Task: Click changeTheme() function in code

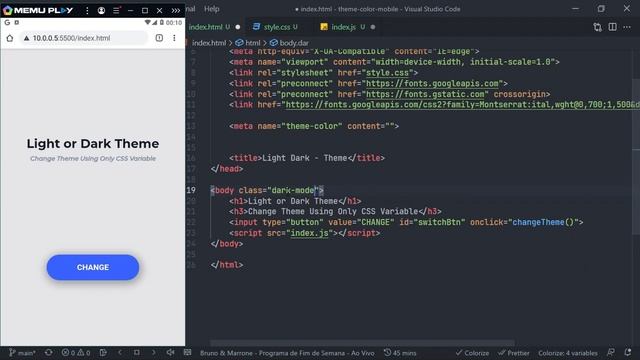Action: tap(543, 222)
